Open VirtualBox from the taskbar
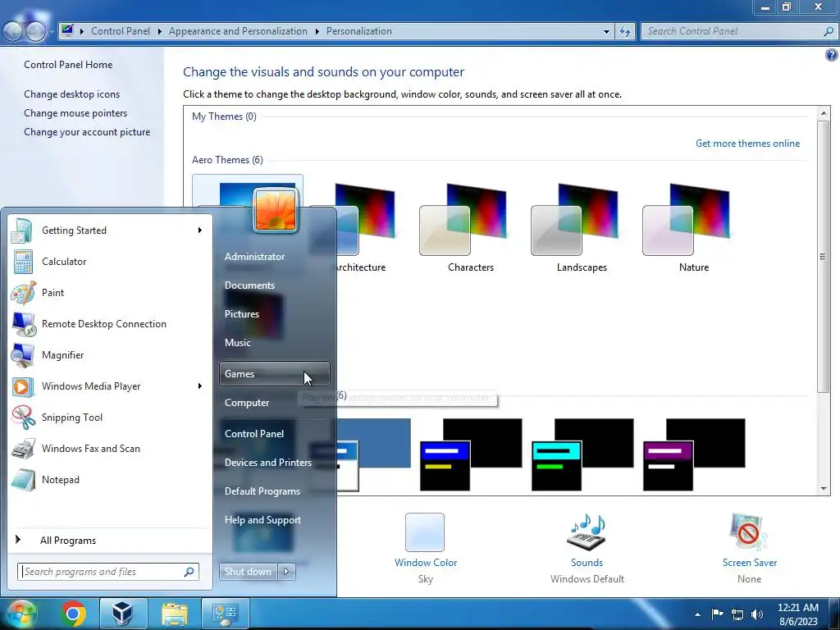This screenshot has width=840, height=630. pos(123,614)
